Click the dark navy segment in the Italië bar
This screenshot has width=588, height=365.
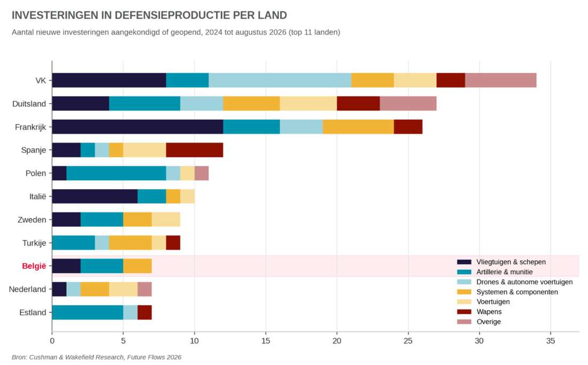95,196
